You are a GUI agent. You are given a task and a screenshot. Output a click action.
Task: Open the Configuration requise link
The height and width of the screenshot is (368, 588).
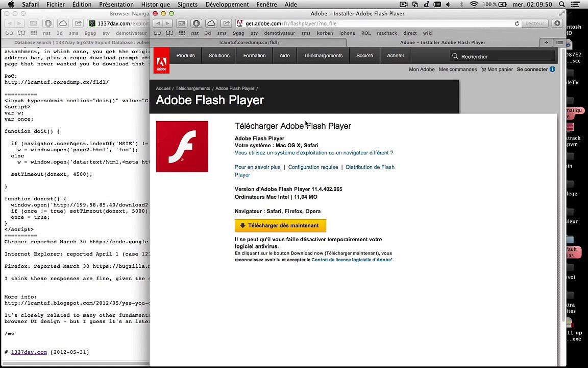[x=313, y=167]
